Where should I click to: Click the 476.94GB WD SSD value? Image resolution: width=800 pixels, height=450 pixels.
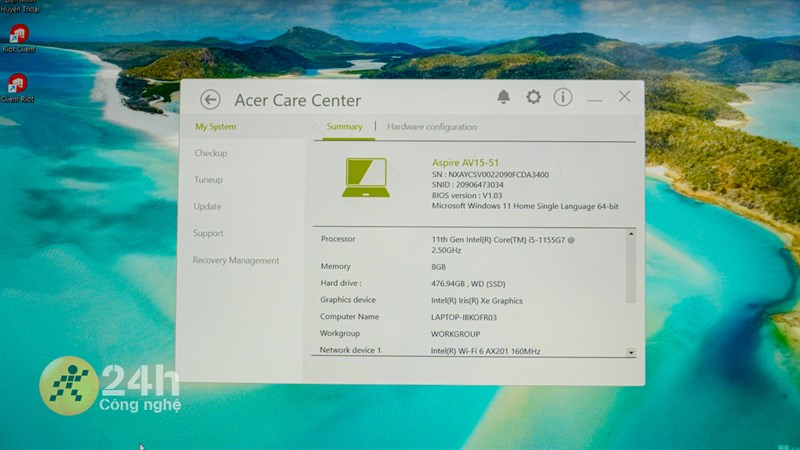click(468, 284)
